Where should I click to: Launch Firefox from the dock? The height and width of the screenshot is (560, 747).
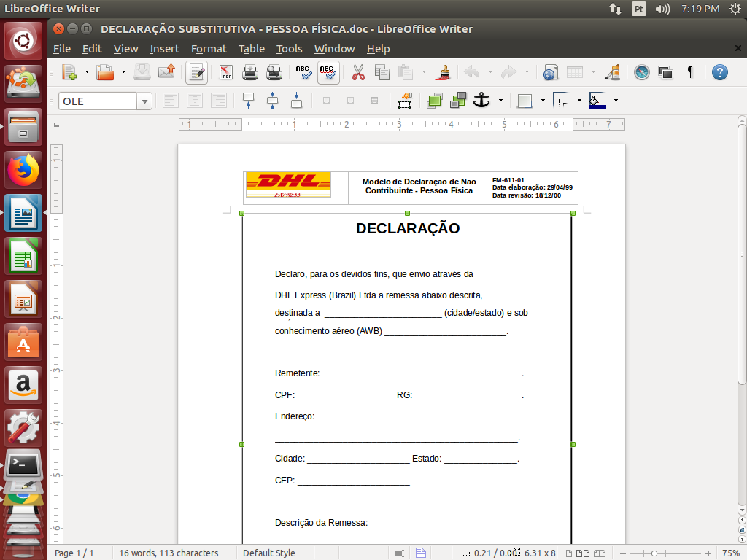(23, 170)
